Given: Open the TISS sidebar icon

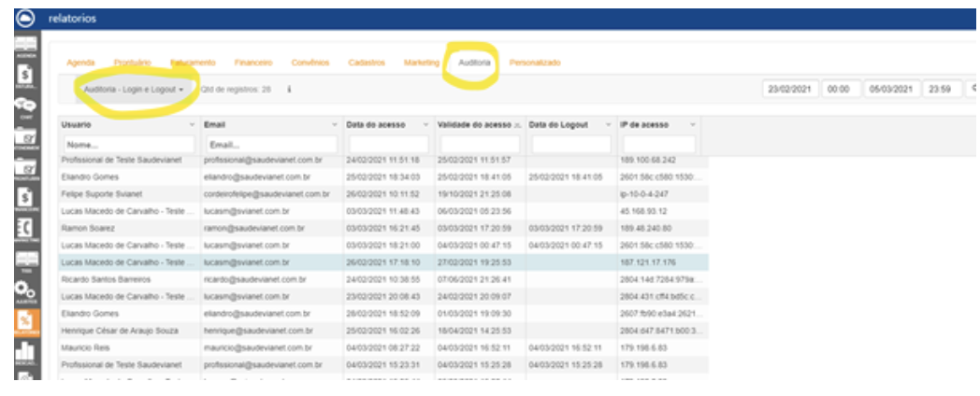Looking at the screenshot, I should [26, 260].
